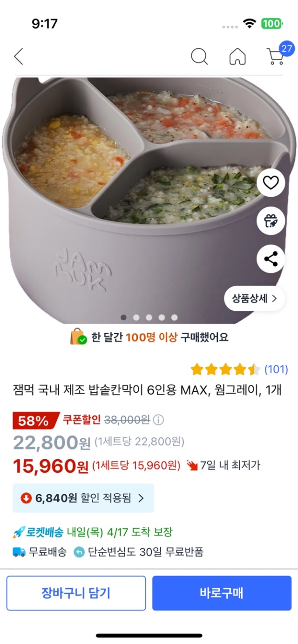Tap the star rating row
Screen dimensions: 298x644
click(225, 369)
